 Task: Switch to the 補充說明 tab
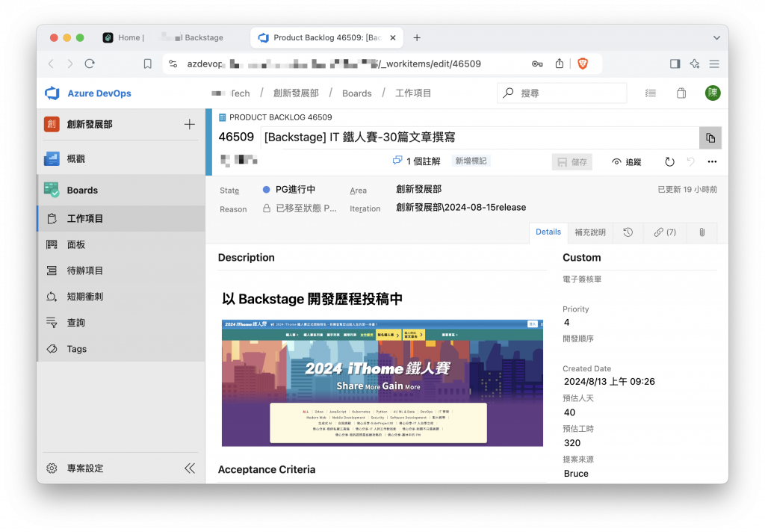coord(590,232)
